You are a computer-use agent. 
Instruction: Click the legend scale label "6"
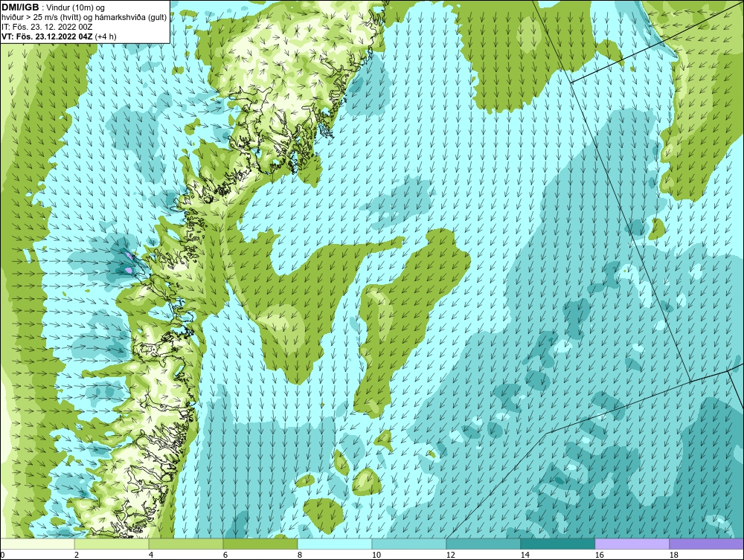tap(225, 555)
